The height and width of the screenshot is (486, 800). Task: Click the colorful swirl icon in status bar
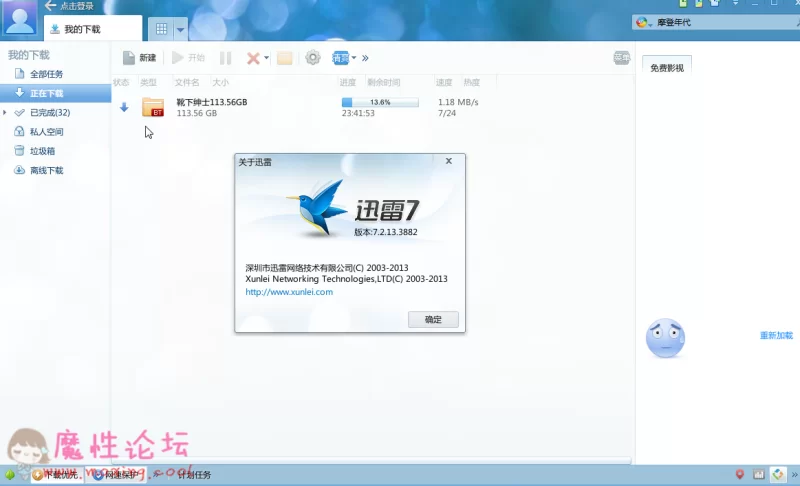pos(778,475)
